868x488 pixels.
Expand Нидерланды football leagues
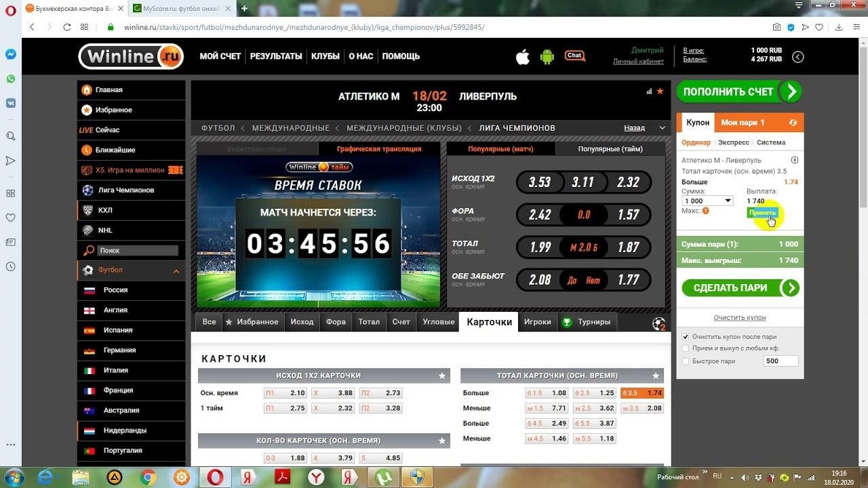[132, 430]
